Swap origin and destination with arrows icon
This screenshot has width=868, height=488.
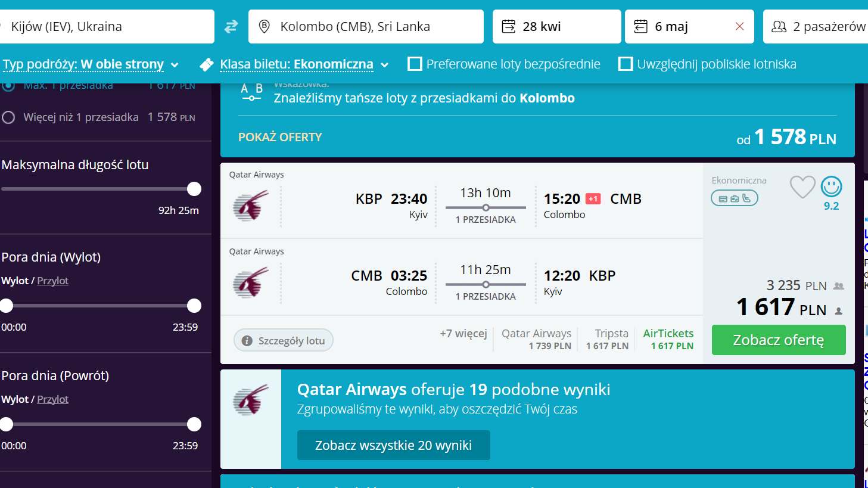pos(231,26)
